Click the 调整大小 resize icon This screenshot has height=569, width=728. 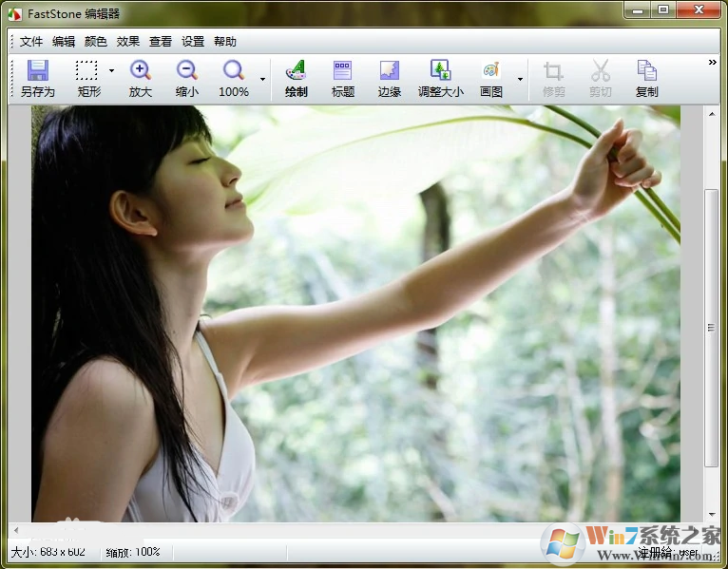(x=441, y=78)
